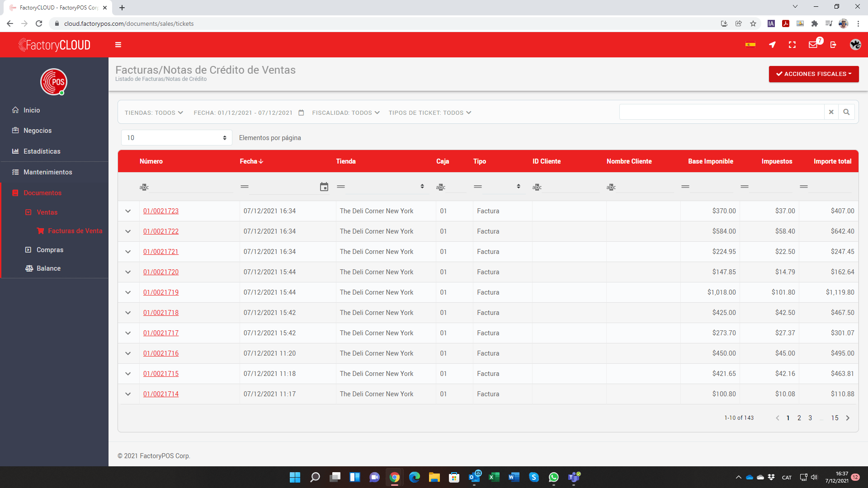Expand row for ticket 01/0021714
Screen dimensions: 868x488
pos(128,394)
